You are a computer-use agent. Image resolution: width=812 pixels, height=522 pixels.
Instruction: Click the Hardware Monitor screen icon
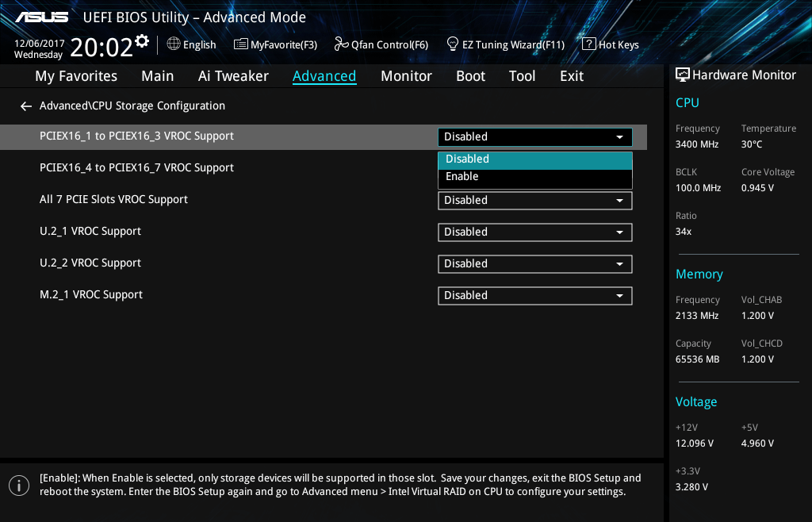[682, 75]
